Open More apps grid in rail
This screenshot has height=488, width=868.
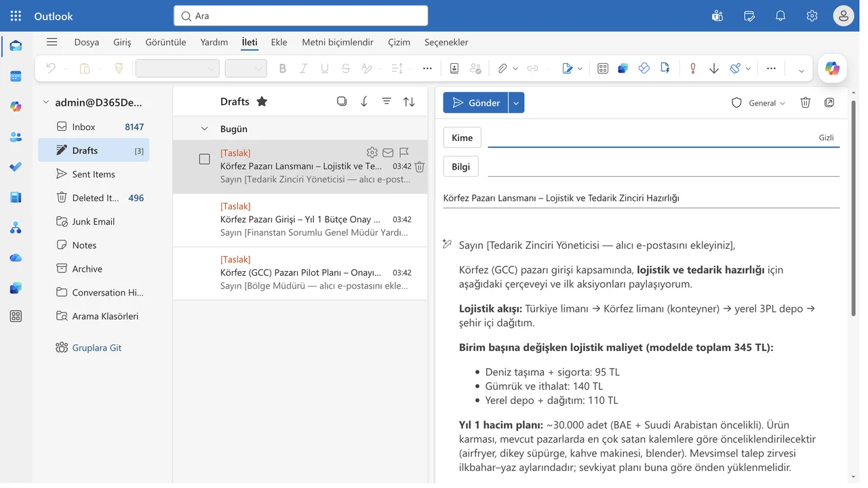pos(16,316)
